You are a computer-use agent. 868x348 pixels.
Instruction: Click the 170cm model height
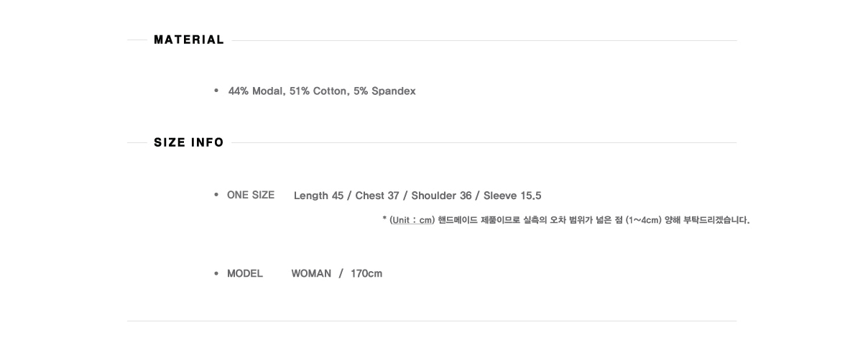point(366,273)
